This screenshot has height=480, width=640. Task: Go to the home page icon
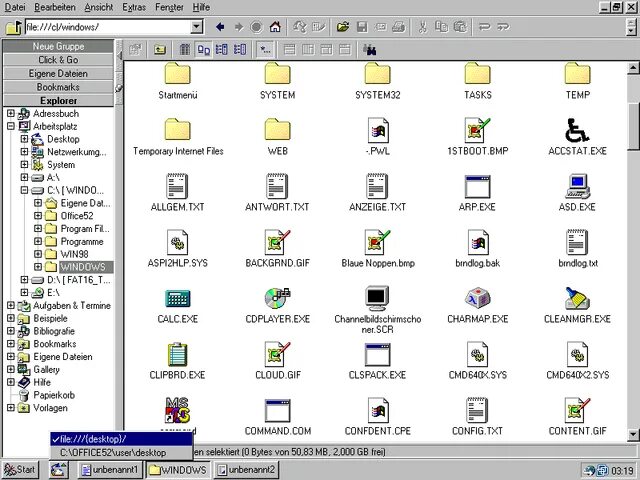point(275,27)
